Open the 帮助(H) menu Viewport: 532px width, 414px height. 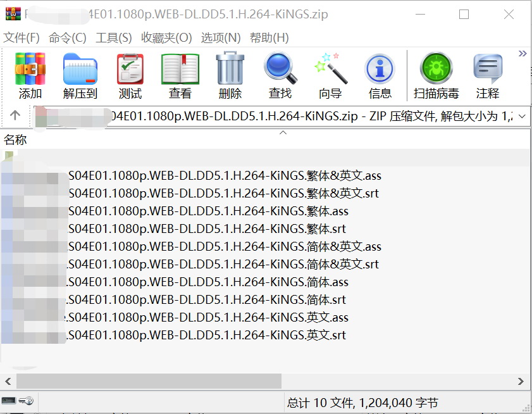pos(269,38)
